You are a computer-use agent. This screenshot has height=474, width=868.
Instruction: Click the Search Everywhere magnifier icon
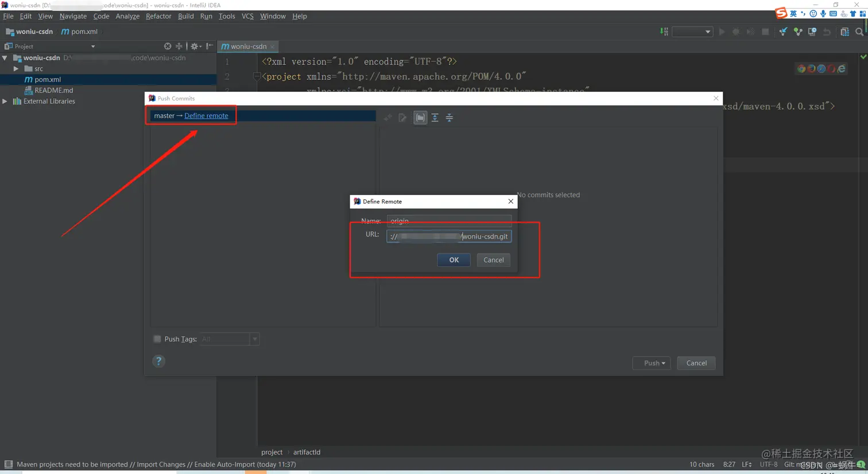(859, 32)
